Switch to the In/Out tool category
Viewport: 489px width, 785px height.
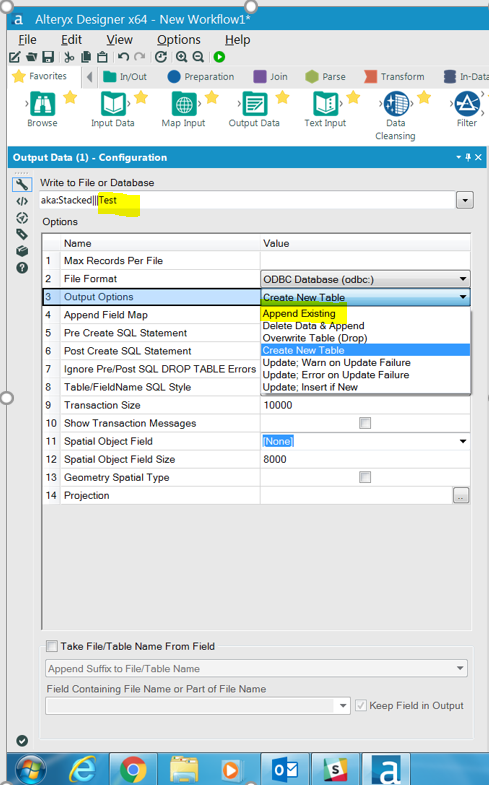point(125,77)
